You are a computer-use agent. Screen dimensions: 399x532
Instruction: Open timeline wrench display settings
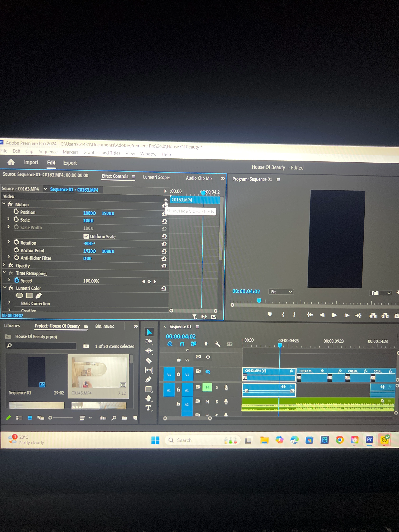click(x=218, y=344)
